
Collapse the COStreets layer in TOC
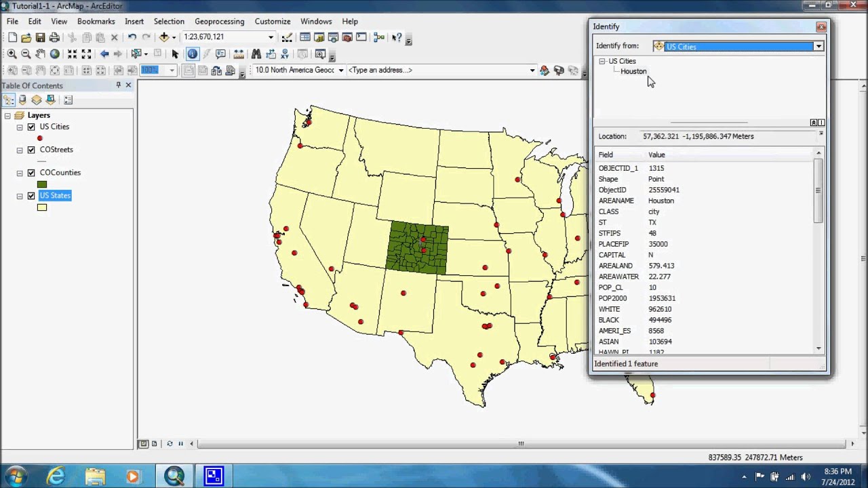20,150
